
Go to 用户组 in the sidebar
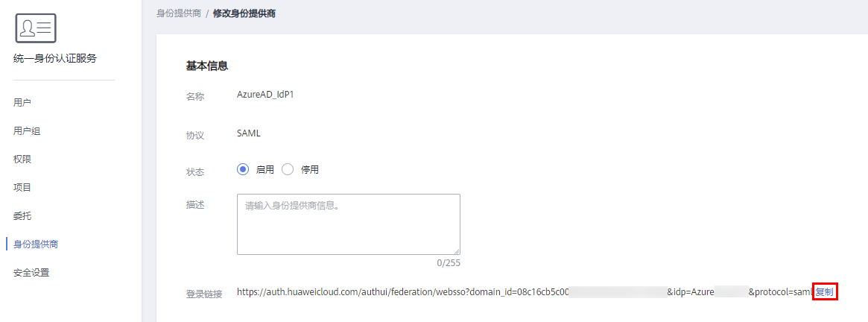[27, 130]
